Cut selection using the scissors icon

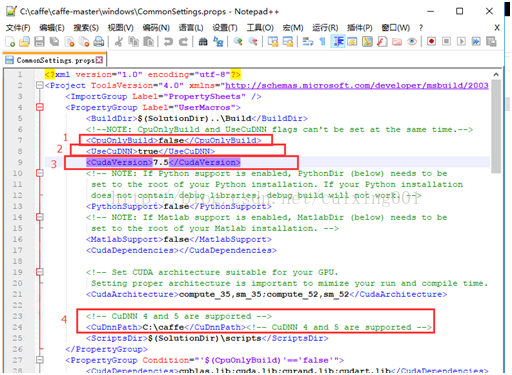119,42
